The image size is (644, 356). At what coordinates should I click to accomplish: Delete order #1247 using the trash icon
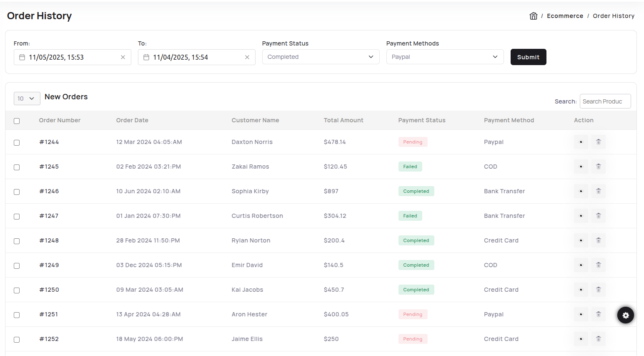(x=599, y=216)
